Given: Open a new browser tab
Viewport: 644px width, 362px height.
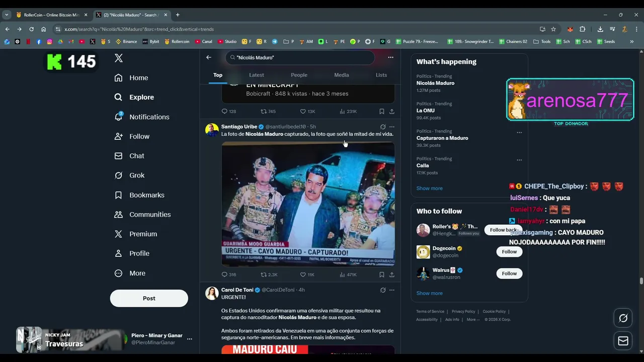Looking at the screenshot, I should 178,15.
